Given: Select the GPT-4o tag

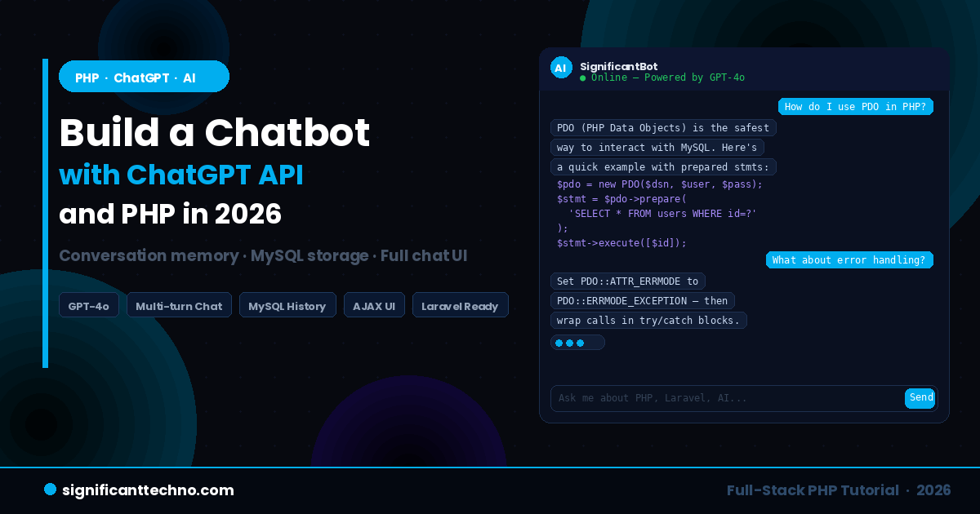Looking at the screenshot, I should 89,305.
